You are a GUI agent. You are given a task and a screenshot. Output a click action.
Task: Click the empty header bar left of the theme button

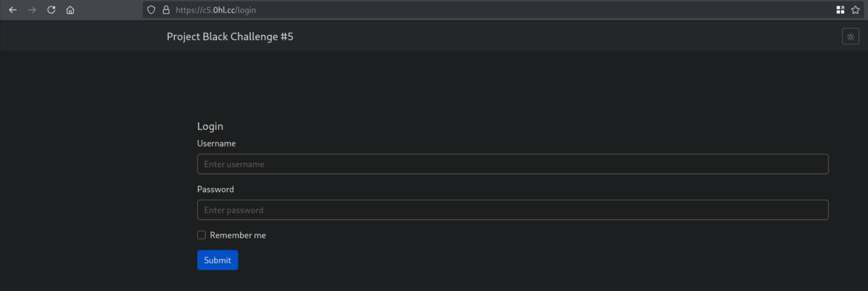pyautogui.click(x=561, y=36)
